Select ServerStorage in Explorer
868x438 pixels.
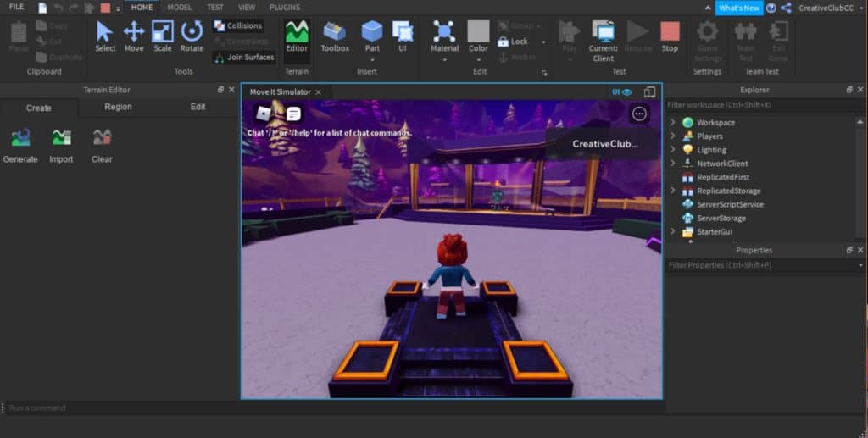click(721, 218)
